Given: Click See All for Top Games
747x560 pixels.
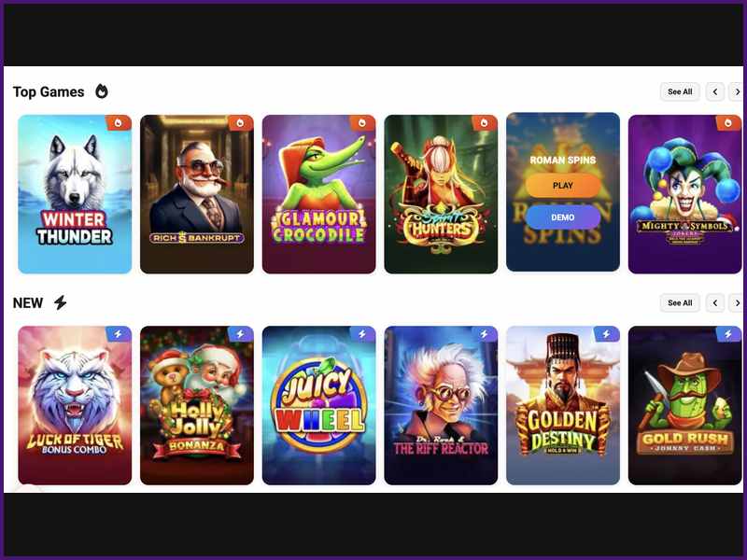Looking at the screenshot, I should pos(680,91).
